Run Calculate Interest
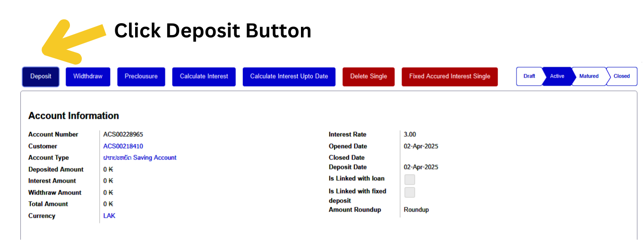Viewport: 644px width, 240px height. pyautogui.click(x=204, y=77)
